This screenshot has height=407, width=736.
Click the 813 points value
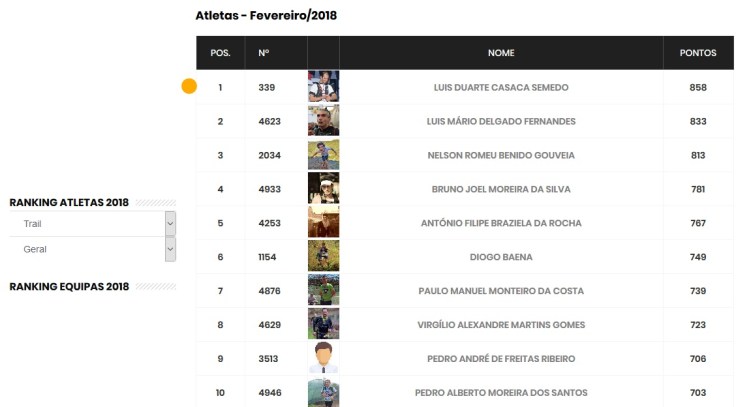(x=698, y=155)
